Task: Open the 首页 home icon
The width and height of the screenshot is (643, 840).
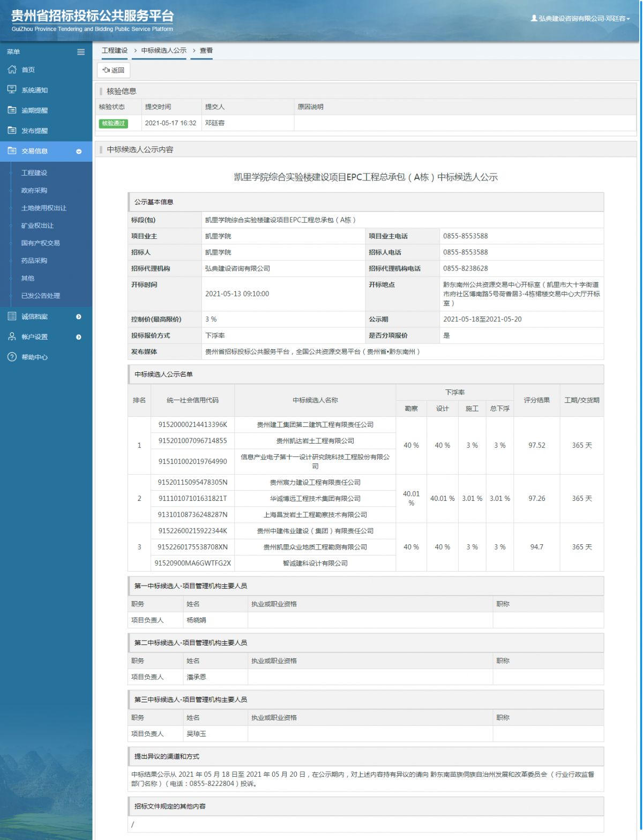Action: [x=12, y=70]
